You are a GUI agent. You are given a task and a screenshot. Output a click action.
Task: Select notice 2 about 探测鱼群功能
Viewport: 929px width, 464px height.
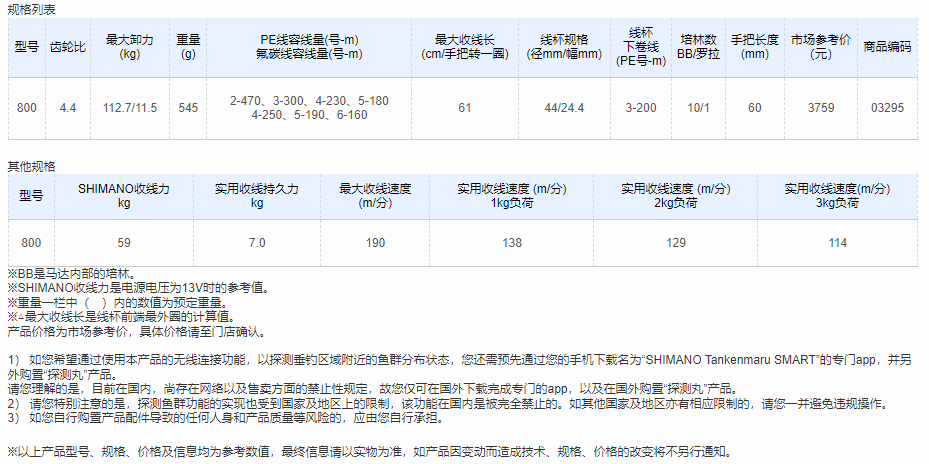coord(450,404)
